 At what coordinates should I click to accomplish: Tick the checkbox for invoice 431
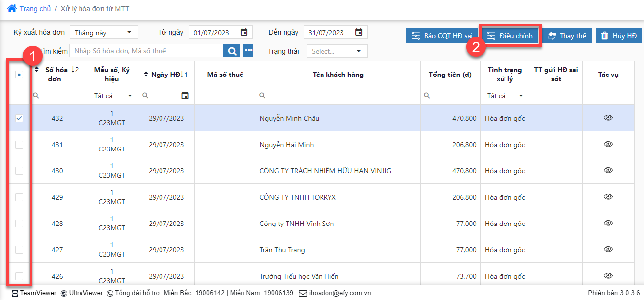click(19, 145)
